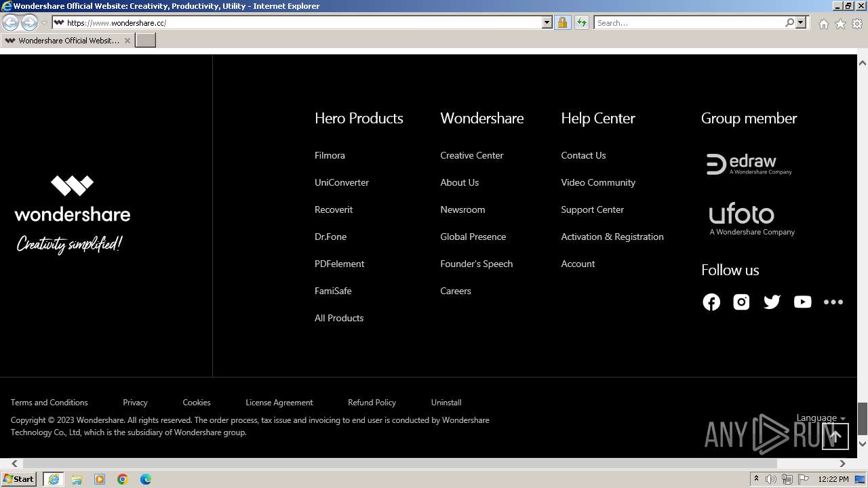Open the Founder's Speech link
The height and width of the screenshot is (488, 868).
[x=476, y=264]
